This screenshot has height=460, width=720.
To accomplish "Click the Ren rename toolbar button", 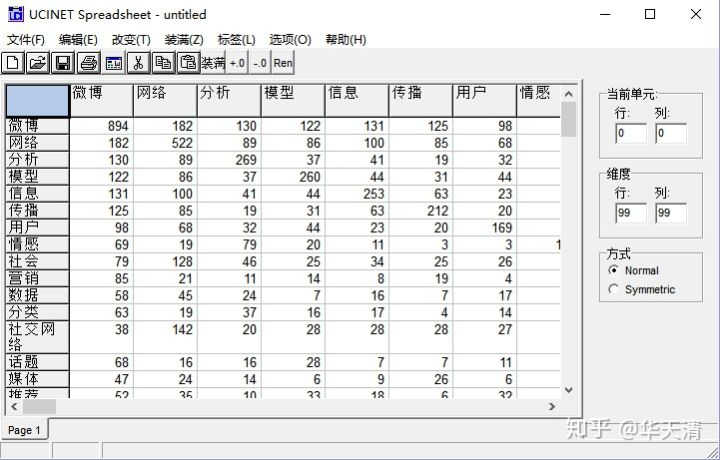I will pyautogui.click(x=283, y=63).
